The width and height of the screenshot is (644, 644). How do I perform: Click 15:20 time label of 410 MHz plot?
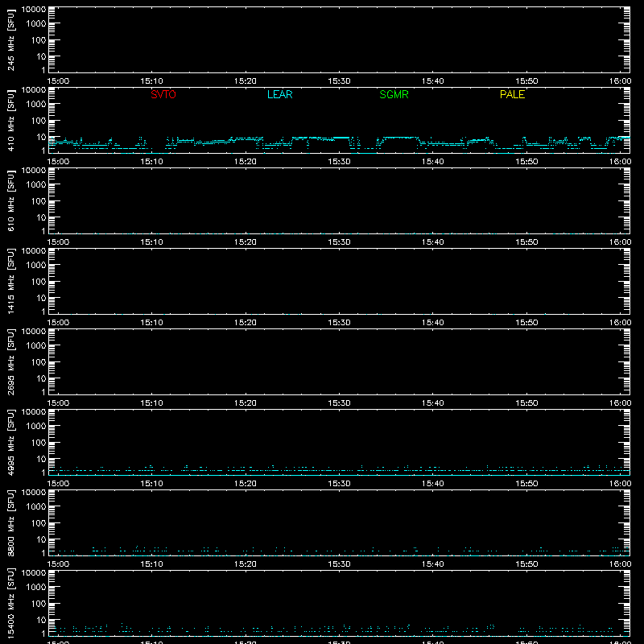click(246, 162)
